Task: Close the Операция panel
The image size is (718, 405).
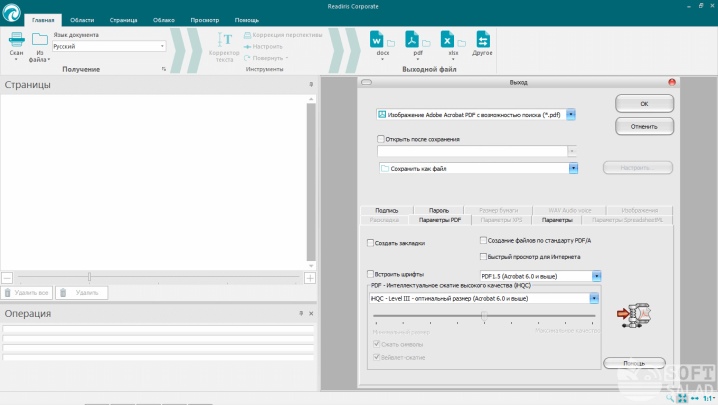Action: [311, 313]
